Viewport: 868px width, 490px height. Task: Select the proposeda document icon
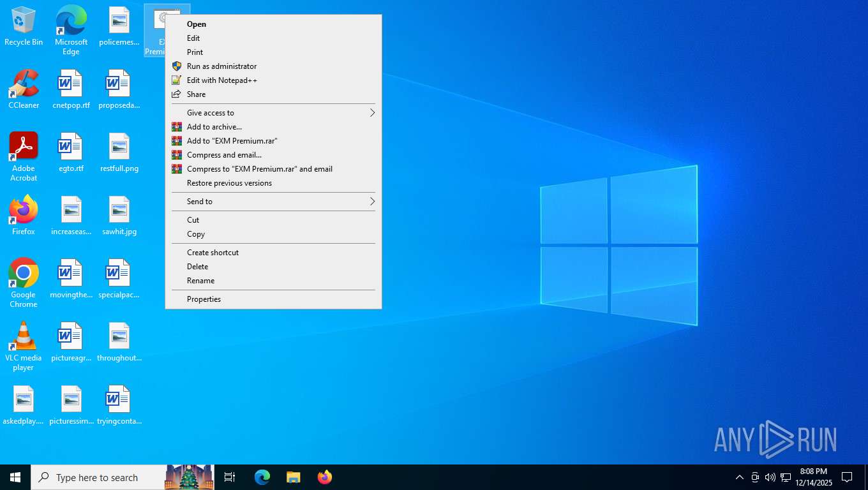coord(119,89)
